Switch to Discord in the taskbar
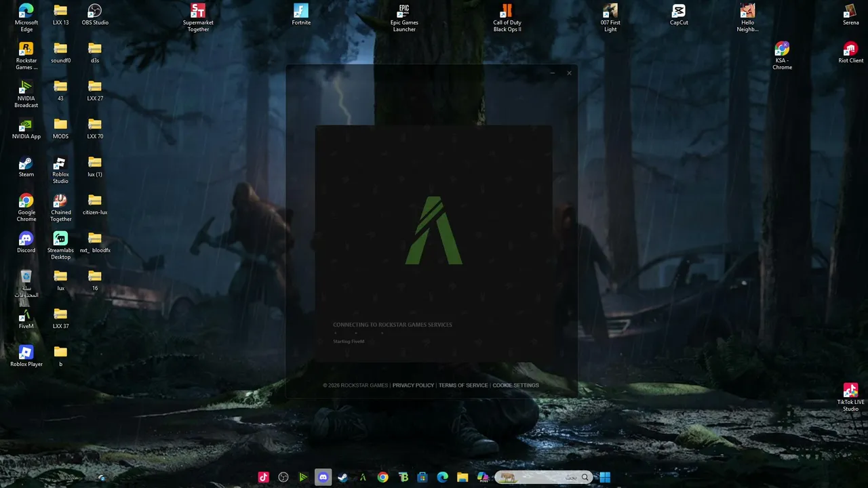 [323, 477]
